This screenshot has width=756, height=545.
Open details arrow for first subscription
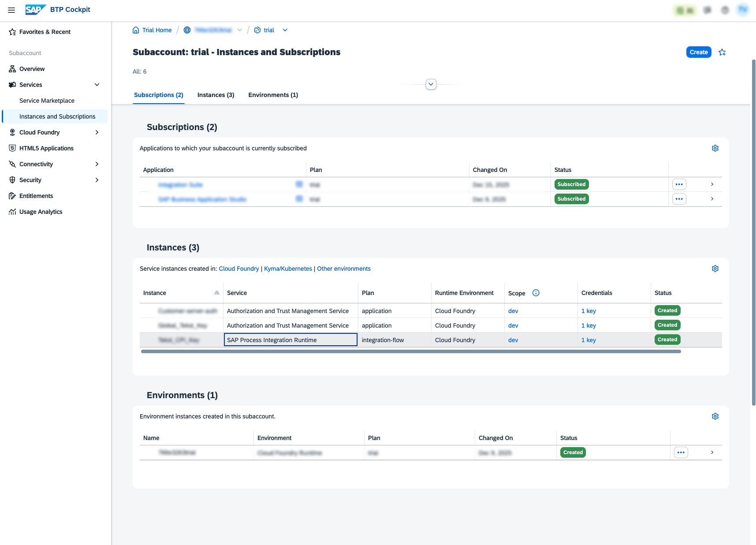click(x=712, y=184)
